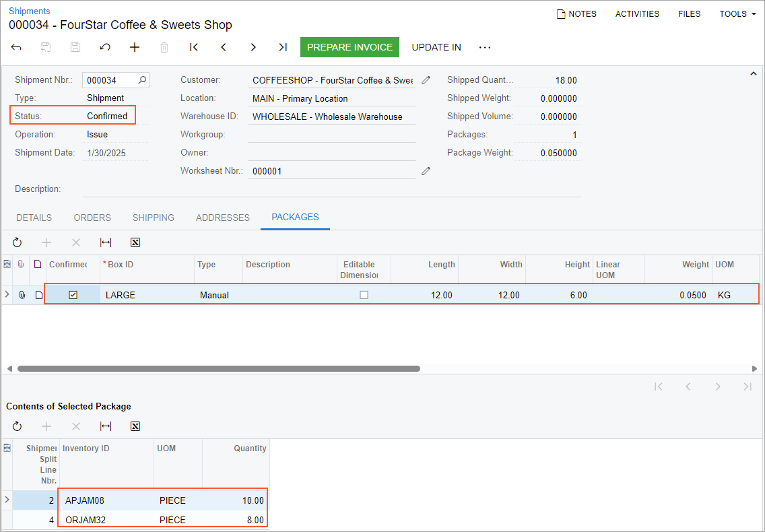Open the Tools dropdown menu
The width and height of the screenshot is (765, 532).
737,13
